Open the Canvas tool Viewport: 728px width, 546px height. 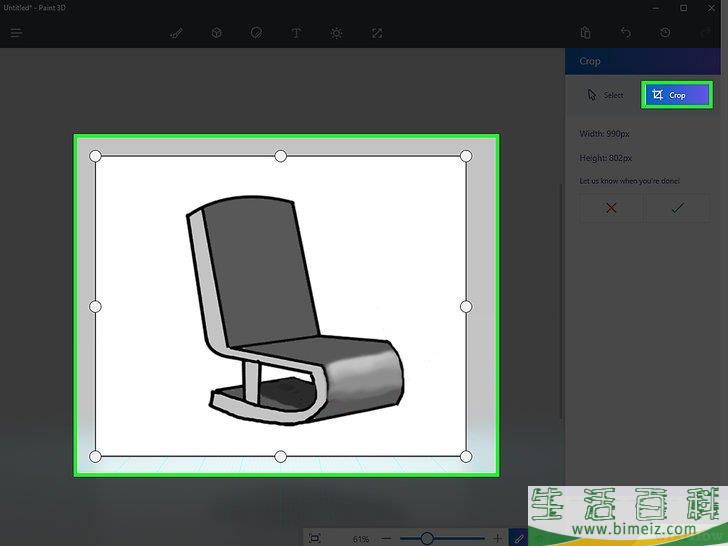point(377,33)
